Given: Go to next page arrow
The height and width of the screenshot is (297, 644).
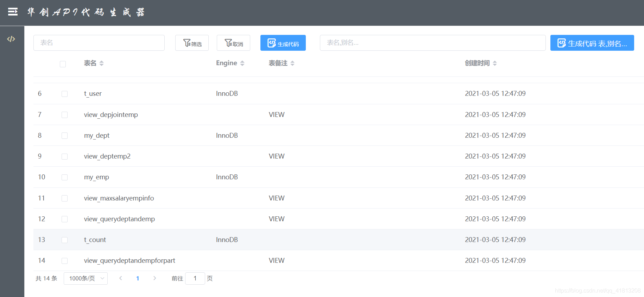Looking at the screenshot, I should (x=154, y=278).
